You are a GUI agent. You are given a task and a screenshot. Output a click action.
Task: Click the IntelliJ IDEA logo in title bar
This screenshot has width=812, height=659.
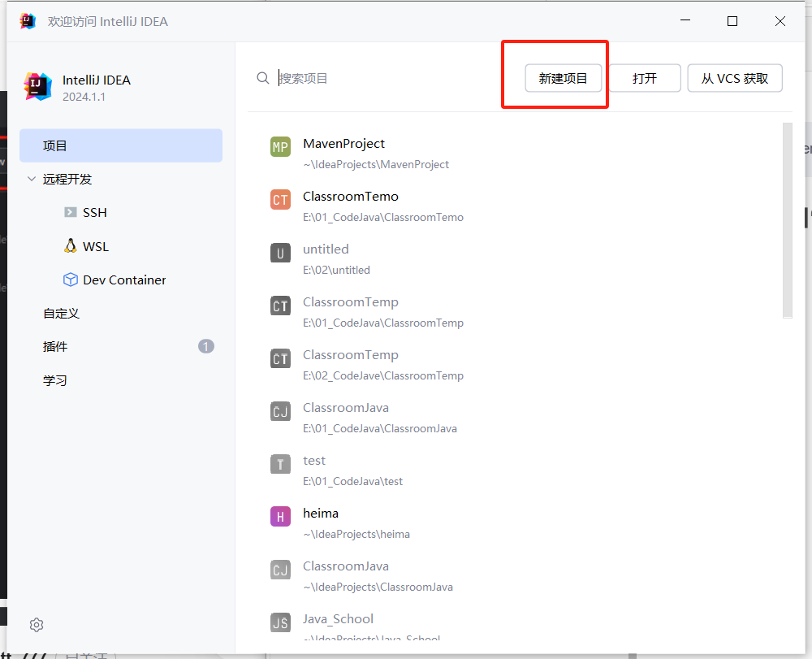pyautogui.click(x=28, y=21)
